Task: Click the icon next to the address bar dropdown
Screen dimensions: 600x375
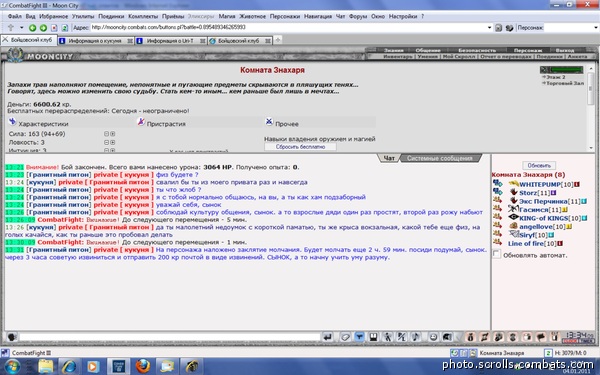Action: (498, 28)
